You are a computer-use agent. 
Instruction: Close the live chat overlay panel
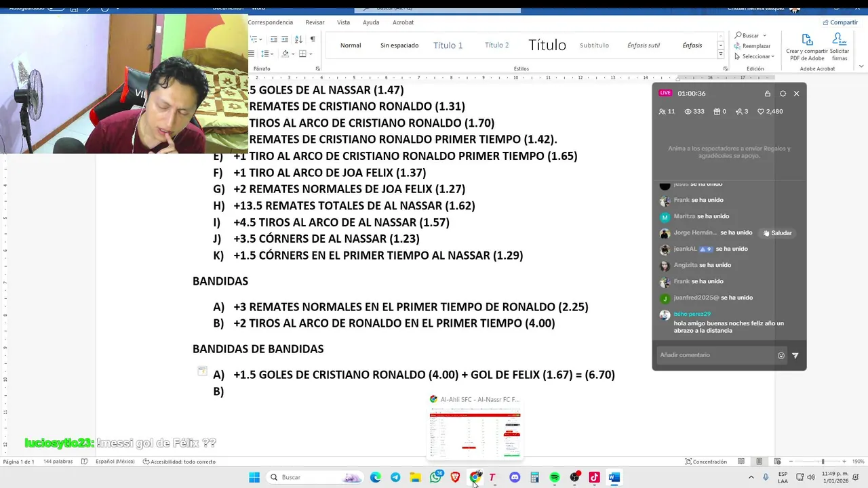click(x=797, y=94)
